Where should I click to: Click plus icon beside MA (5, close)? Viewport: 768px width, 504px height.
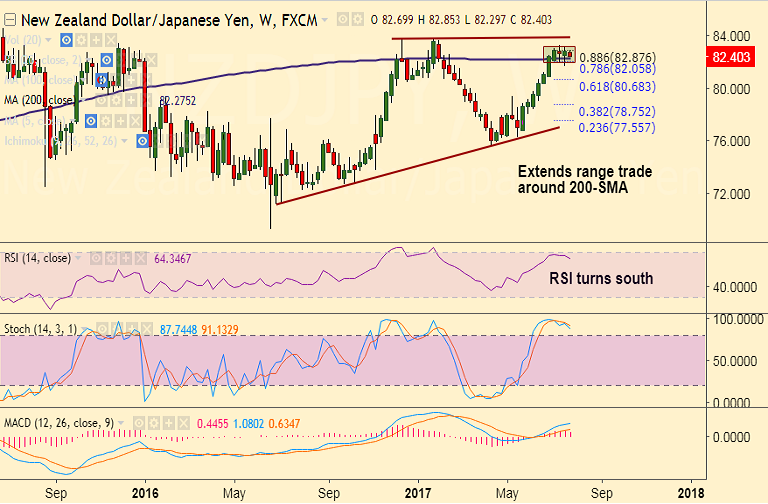coord(120,120)
